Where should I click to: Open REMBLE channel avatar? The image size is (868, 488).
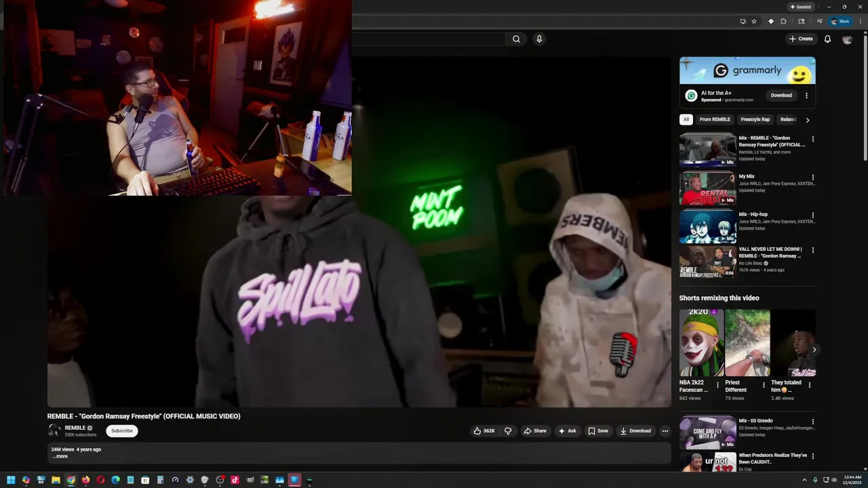pyautogui.click(x=54, y=430)
